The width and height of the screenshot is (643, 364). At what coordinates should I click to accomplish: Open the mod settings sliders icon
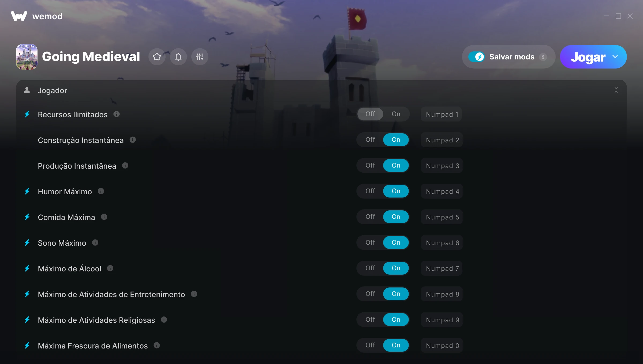(200, 57)
